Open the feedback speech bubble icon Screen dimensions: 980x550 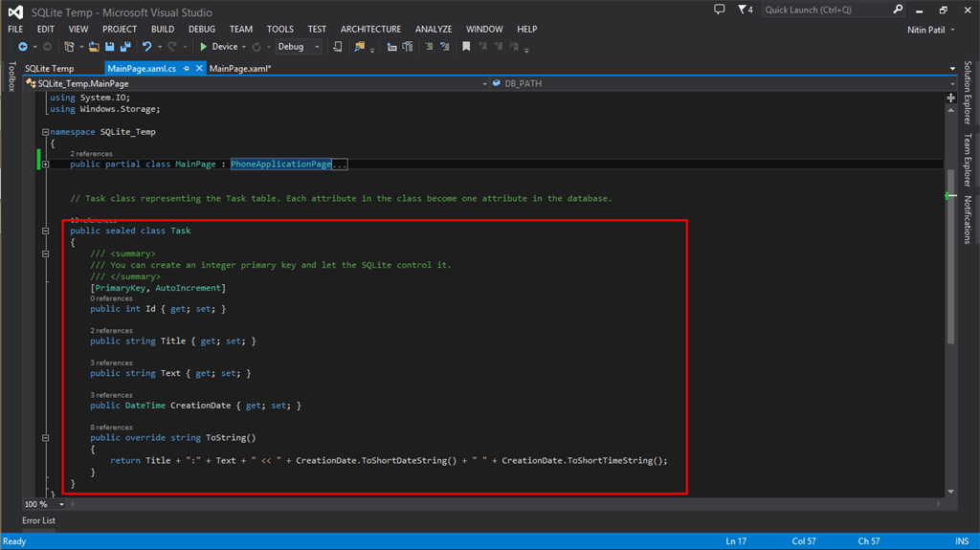point(720,10)
